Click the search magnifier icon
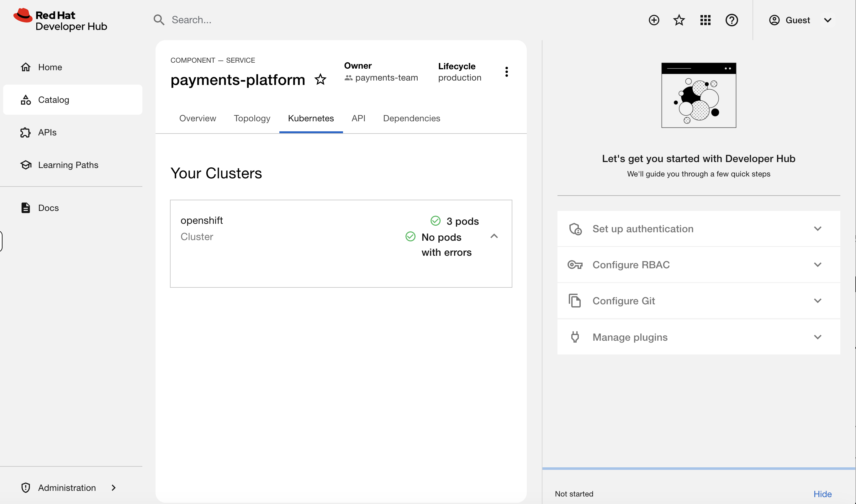The image size is (856, 504). tap(159, 20)
